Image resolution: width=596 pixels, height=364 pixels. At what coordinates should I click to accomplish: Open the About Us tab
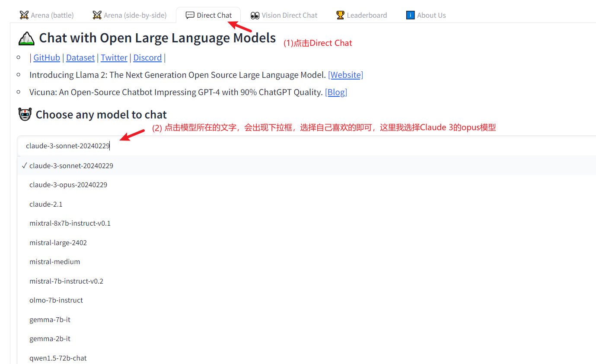tap(426, 15)
